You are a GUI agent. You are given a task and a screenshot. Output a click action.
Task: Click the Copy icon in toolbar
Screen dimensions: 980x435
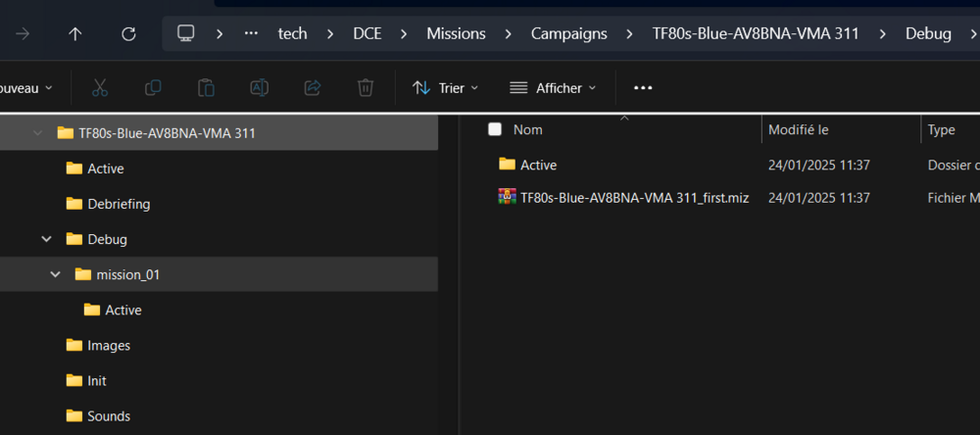point(153,88)
